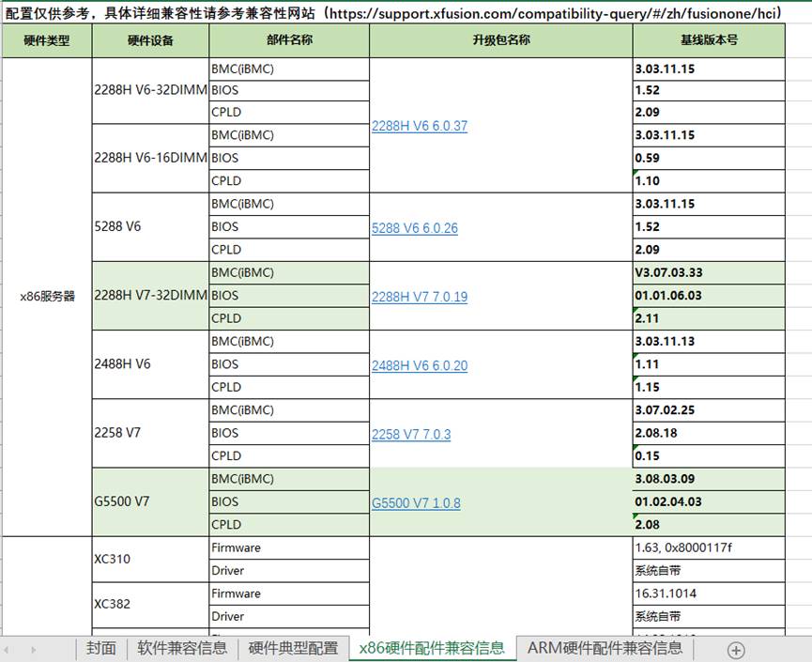The height and width of the screenshot is (662, 812).
Task: Click the Driver cell for XC382
Action: pos(289,616)
